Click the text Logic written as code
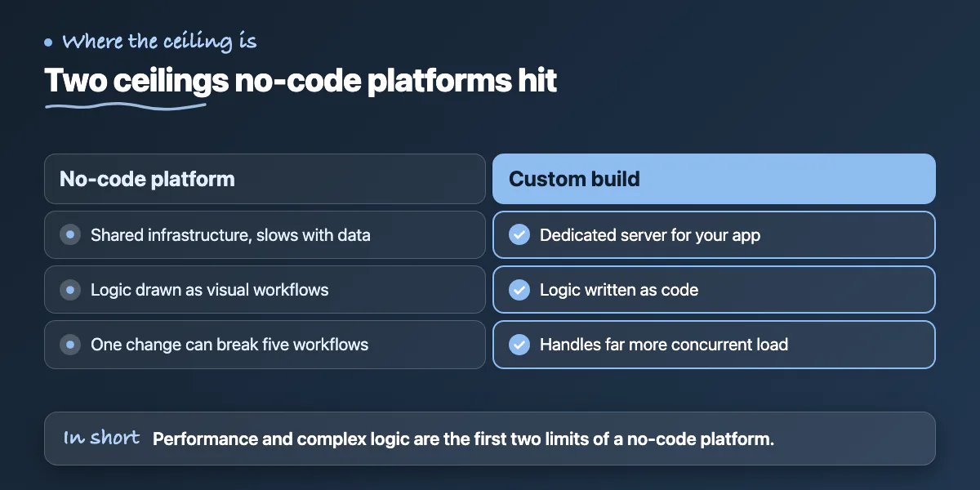 pos(619,290)
